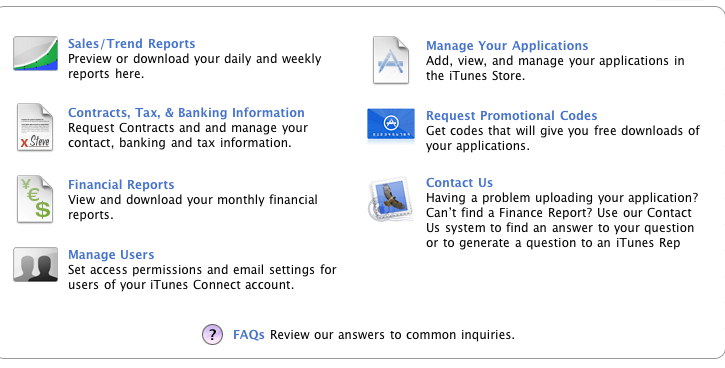Click the Sales/Trend Reports chart icon
725x368 pixels.
tap(36, 54)
